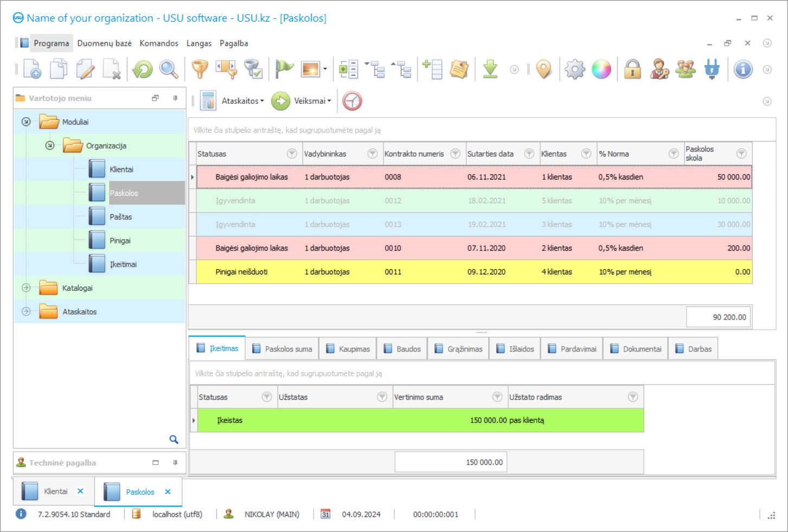Open the map location pin tool

543,69
